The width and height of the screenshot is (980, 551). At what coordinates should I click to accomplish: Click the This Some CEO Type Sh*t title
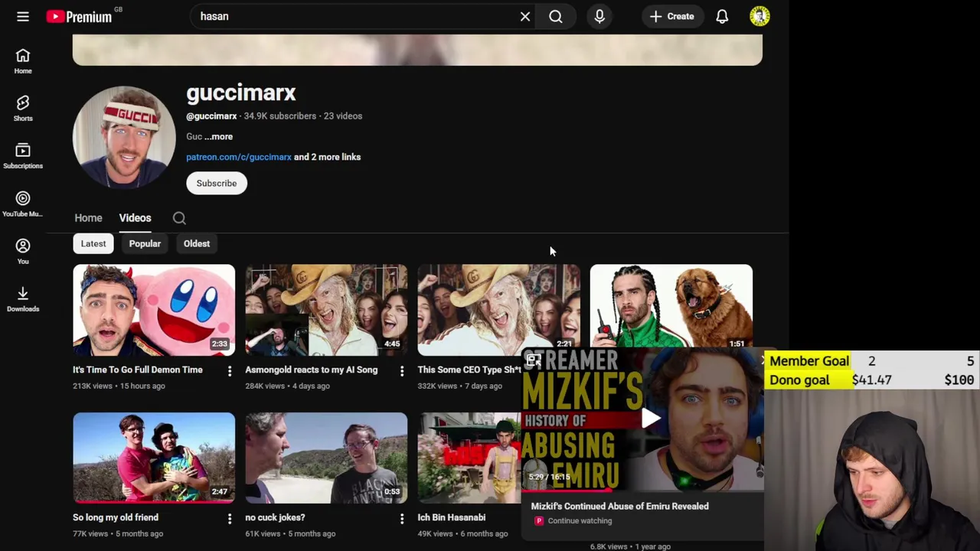tap(469, 370)
